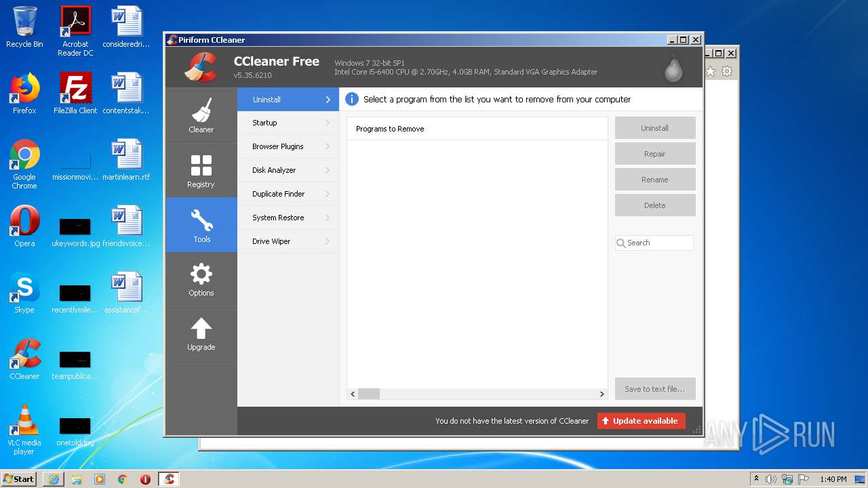Open Recycle Bin desktop icon

pos(24,27)
